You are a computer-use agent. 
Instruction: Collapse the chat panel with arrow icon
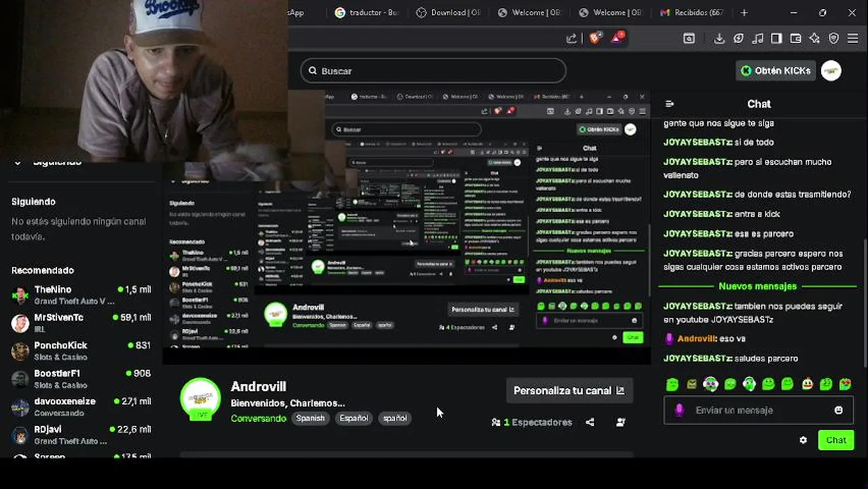click(x=670, y=104)
